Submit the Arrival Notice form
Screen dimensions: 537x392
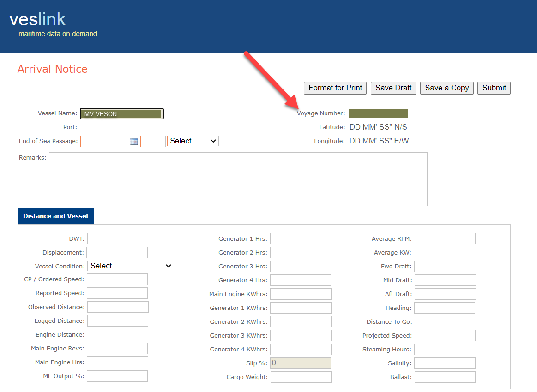pyautogui.click(x=494, y=88)
